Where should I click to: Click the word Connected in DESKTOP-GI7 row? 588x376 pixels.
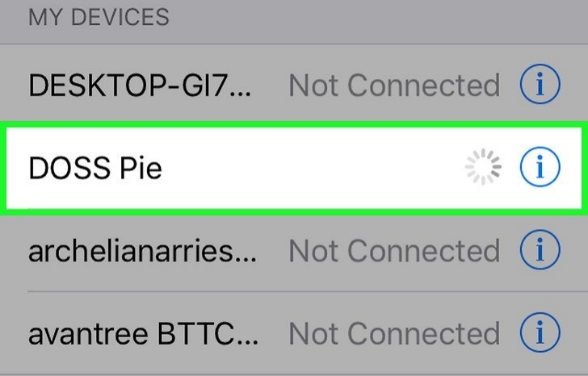coord(424,86)
